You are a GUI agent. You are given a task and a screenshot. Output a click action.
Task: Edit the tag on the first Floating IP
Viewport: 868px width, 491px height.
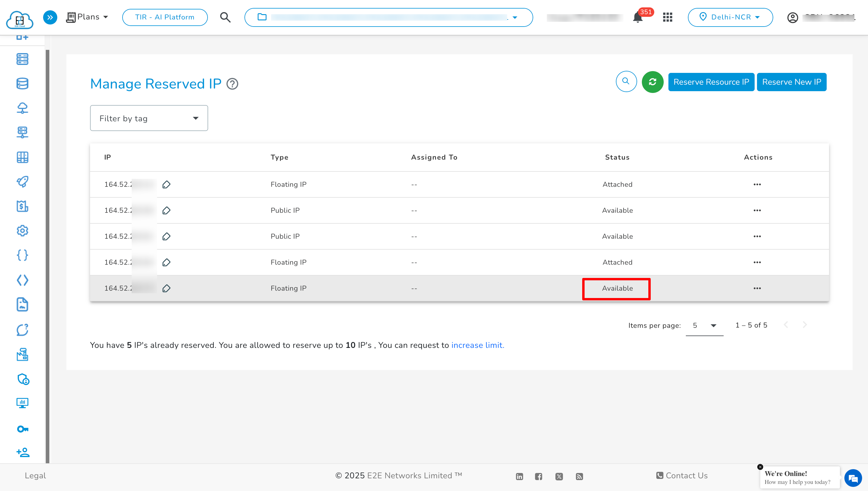tap(166, 184)
